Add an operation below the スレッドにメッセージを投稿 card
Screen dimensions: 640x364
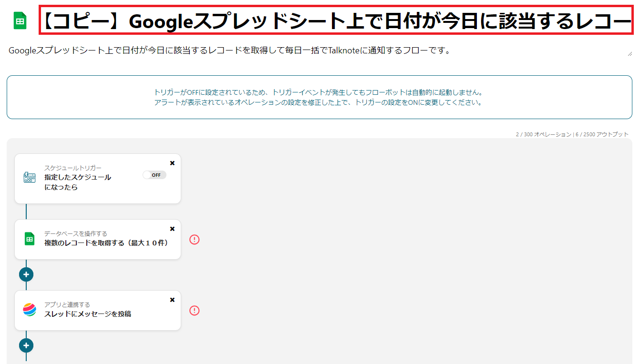pyautogui.click(x=26, y=345)
